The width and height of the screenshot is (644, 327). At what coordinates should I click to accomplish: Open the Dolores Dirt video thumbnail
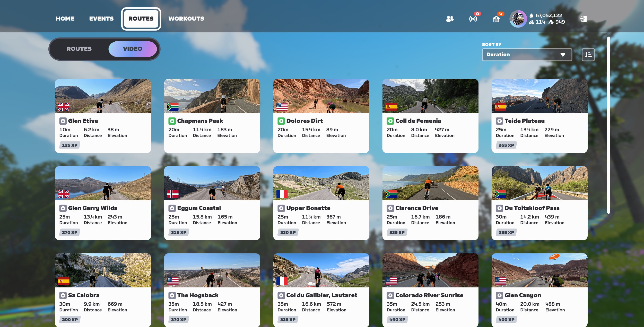[x=321, y=96]
